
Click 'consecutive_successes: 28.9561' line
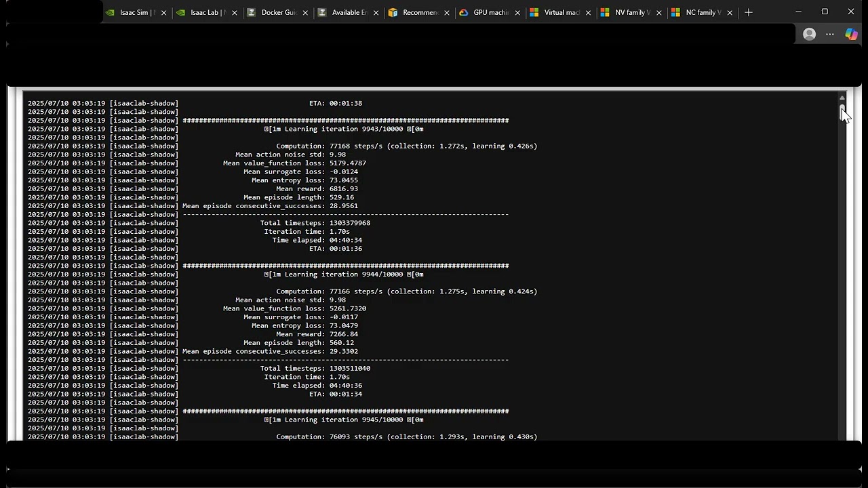[271, 206]
